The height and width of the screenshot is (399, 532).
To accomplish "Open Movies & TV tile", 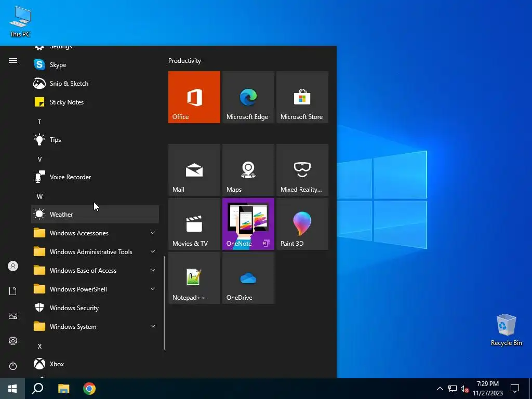I will (x=194, y=224).
